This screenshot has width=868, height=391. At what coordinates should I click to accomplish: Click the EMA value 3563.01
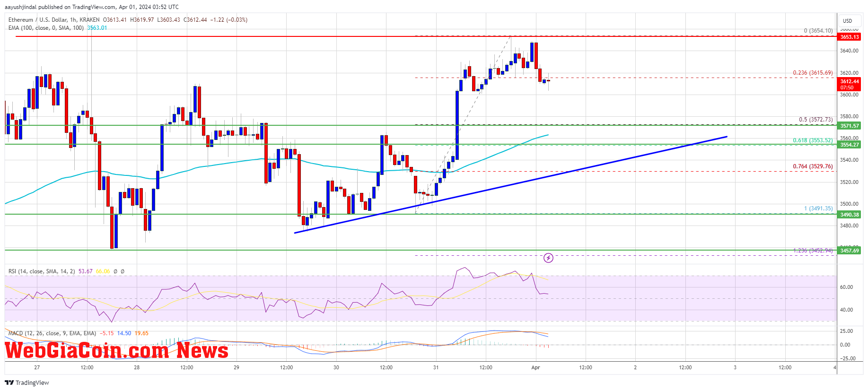tap(97, 28)
